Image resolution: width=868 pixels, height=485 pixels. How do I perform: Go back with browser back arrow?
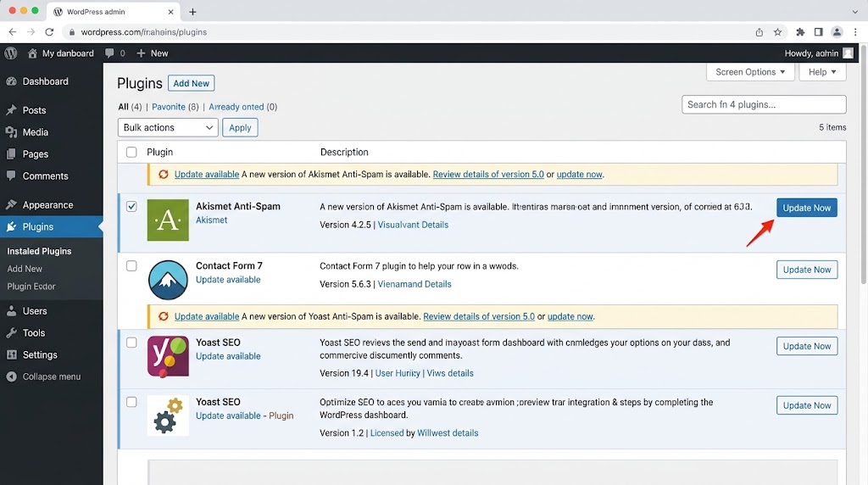tap(12, 32)
